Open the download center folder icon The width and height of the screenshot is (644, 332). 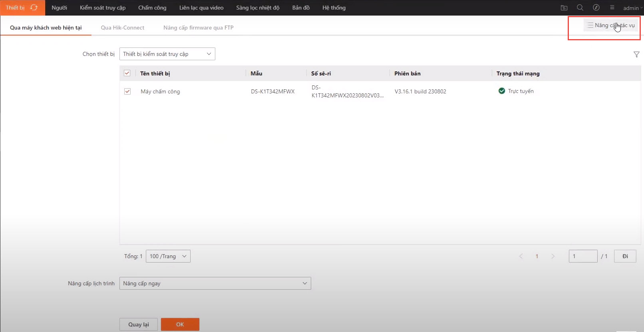[564, 8]
